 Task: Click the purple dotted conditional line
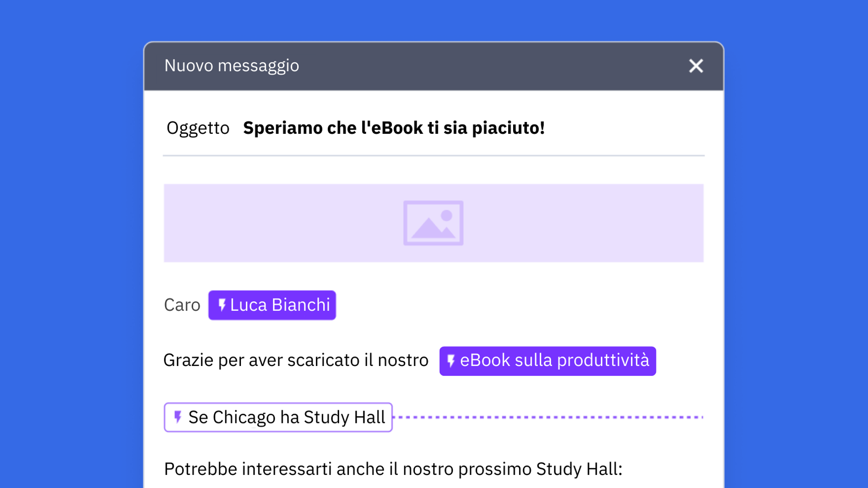[547, 417]
